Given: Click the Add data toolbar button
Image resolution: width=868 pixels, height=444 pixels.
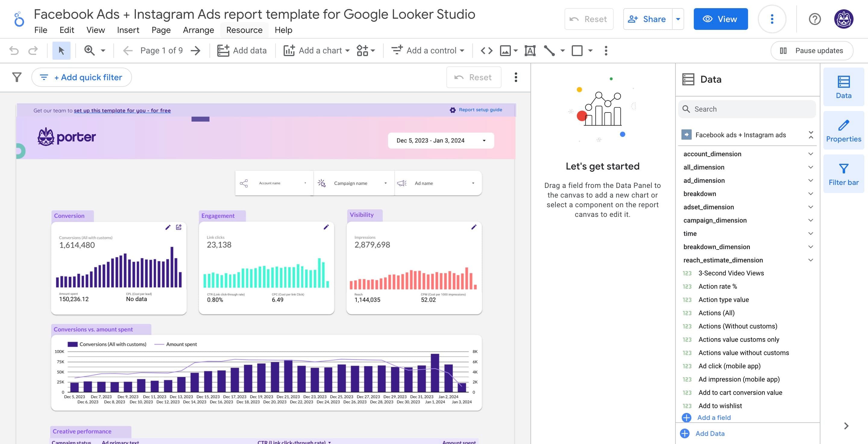Looking at the screenshot, I should pos(242,51).
